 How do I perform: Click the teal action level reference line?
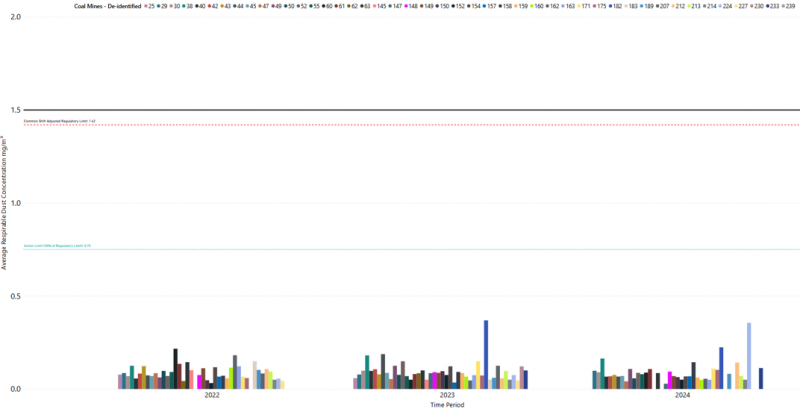tap(400, 249)
